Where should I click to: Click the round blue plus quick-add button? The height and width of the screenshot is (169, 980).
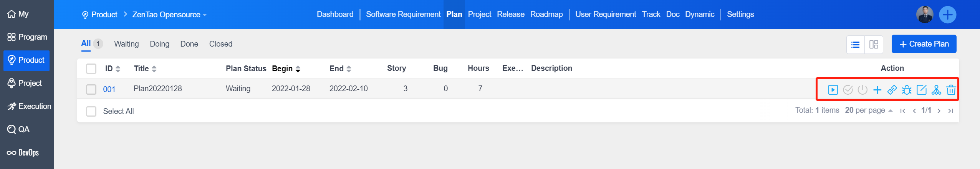coord(947,15)
